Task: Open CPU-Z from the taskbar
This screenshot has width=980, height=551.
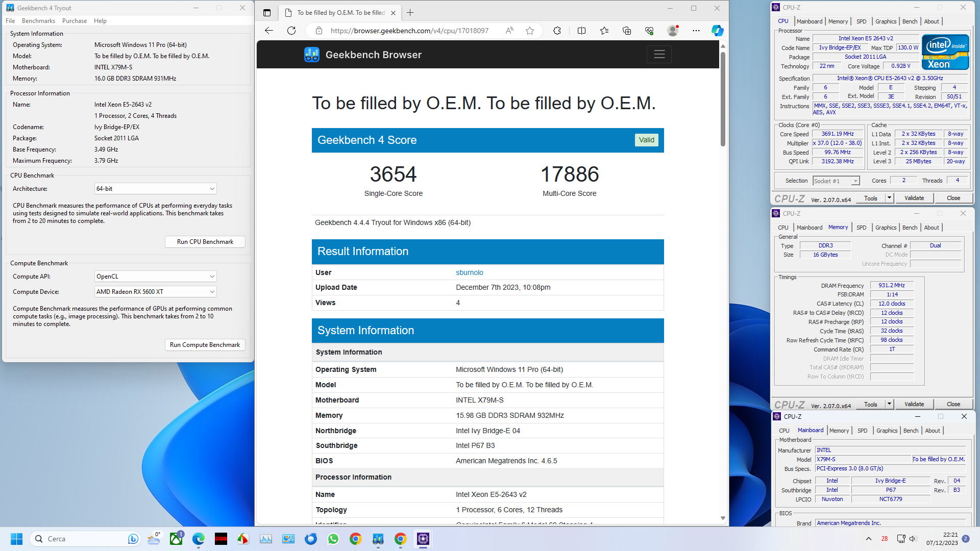Action: [423, 539]
